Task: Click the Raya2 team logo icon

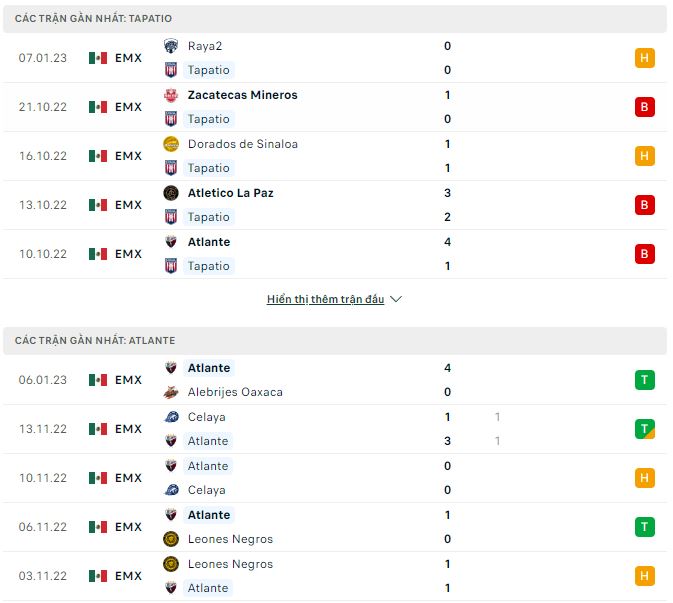Action: (x=171, y=46)
